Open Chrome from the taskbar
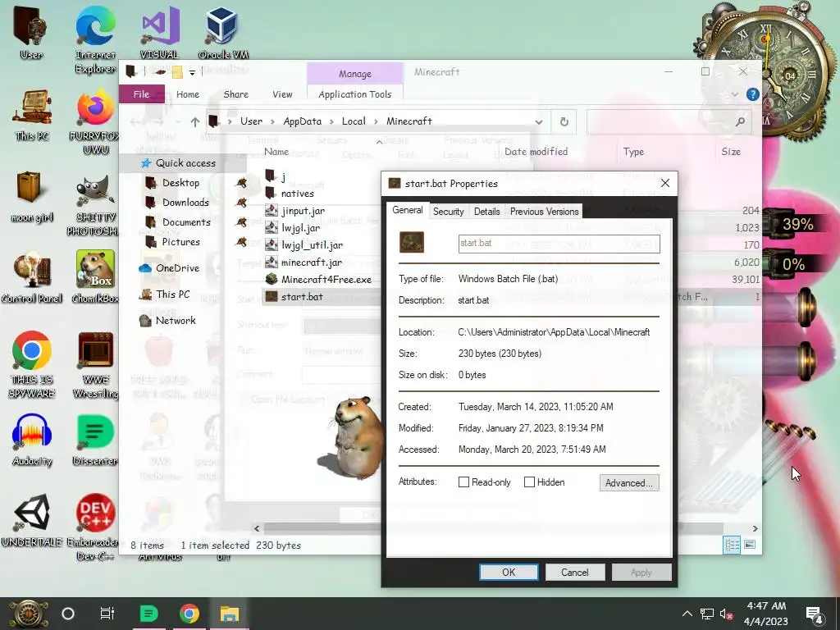 pos(189,614)
